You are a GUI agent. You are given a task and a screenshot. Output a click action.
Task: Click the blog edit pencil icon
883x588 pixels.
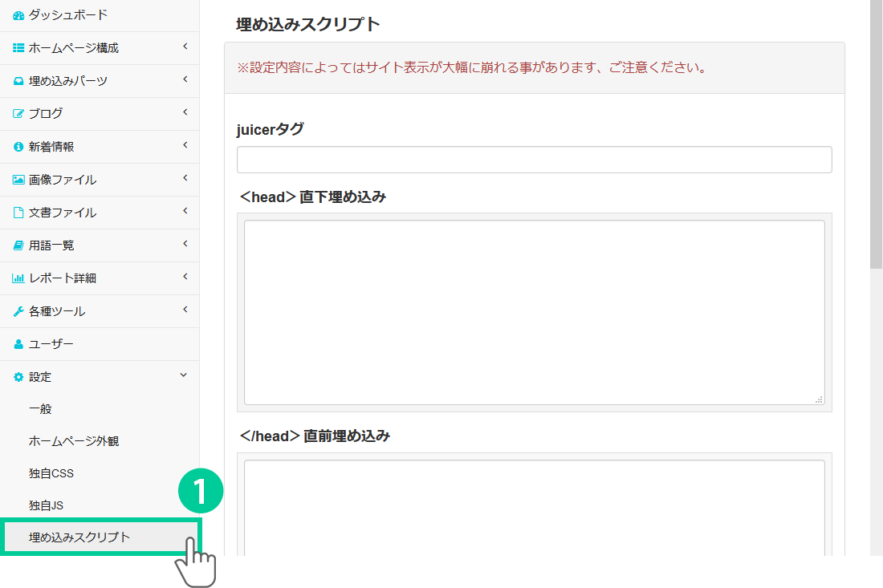18,114
